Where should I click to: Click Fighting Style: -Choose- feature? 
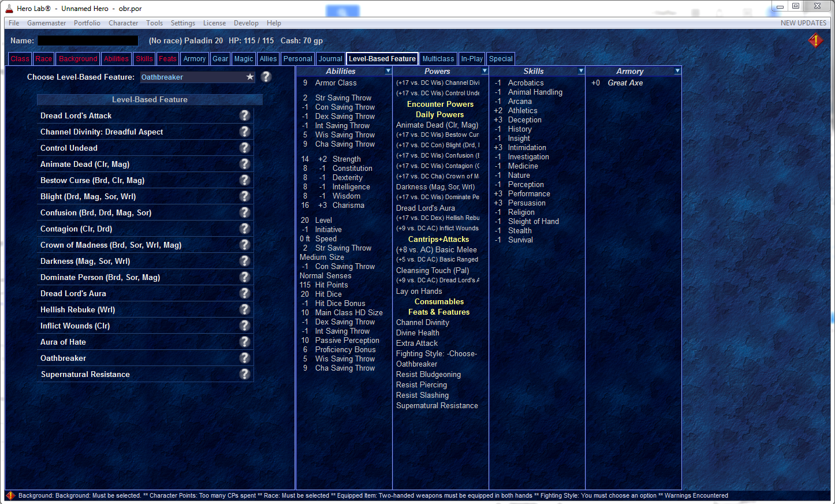pos(437,353)
